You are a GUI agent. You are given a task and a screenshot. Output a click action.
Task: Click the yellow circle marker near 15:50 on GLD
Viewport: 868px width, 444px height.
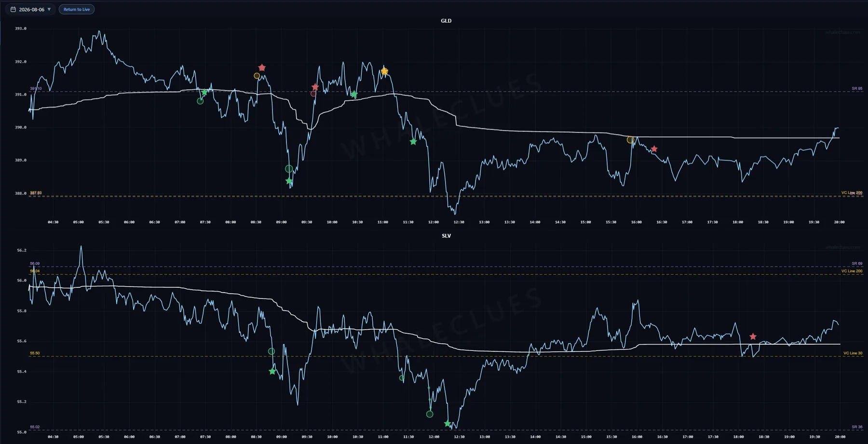(630, 140)
